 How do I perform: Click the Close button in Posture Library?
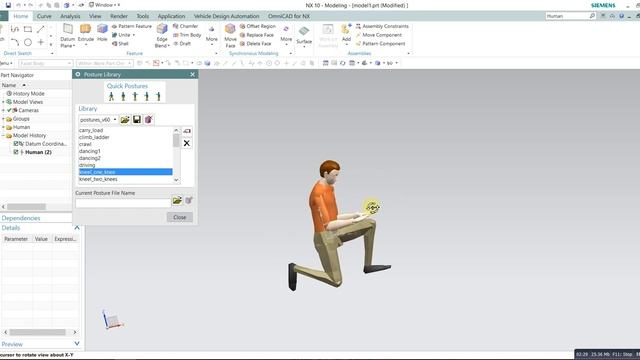point(180,217)
